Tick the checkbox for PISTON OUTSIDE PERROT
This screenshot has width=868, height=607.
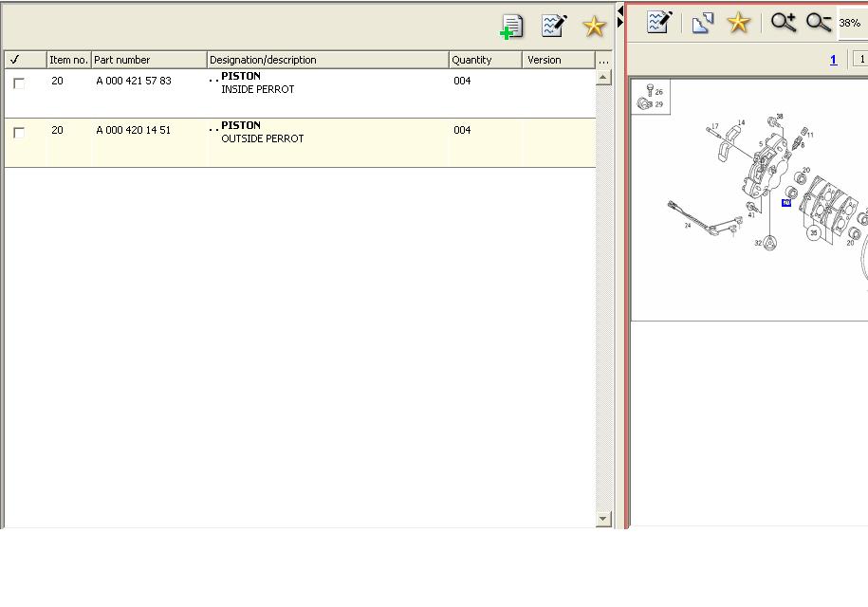tap(19, 133)
